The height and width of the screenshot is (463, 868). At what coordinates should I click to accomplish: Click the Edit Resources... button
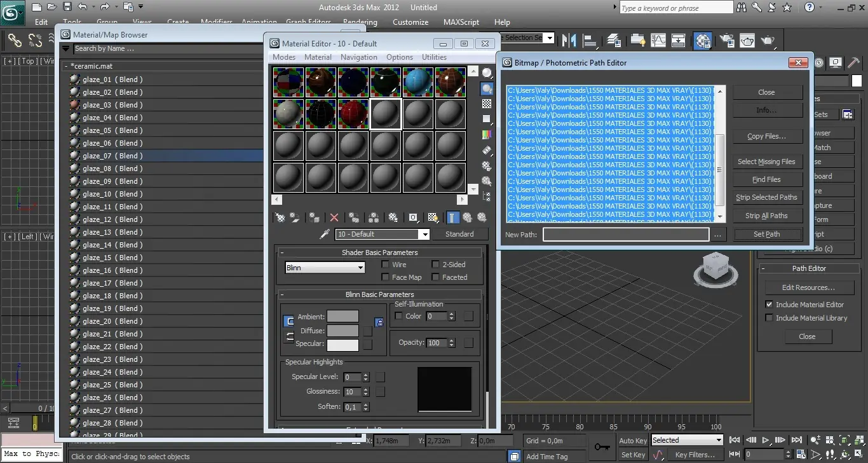point(808,287)
